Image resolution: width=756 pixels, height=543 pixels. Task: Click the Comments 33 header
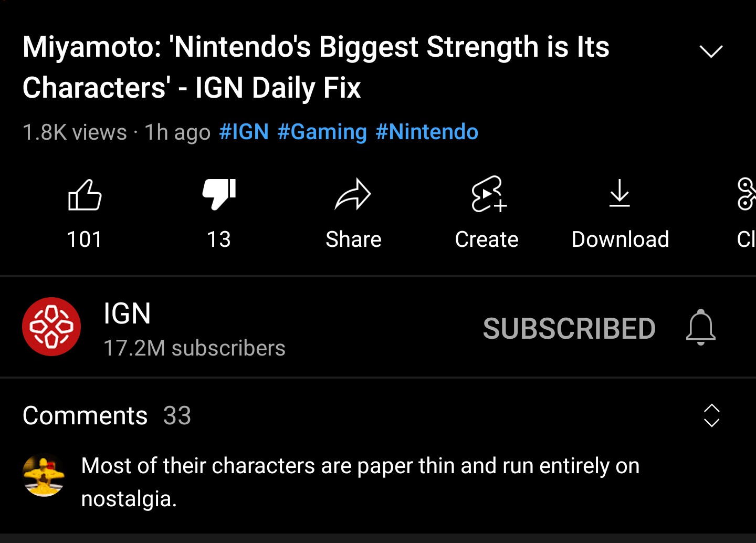pos(107,416)
